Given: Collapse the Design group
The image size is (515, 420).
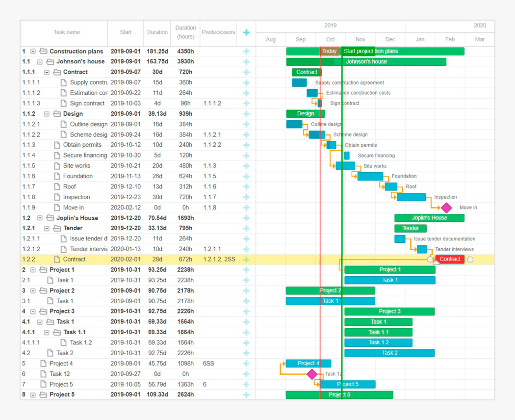Looking at the screenshot, I should point(47,114).
